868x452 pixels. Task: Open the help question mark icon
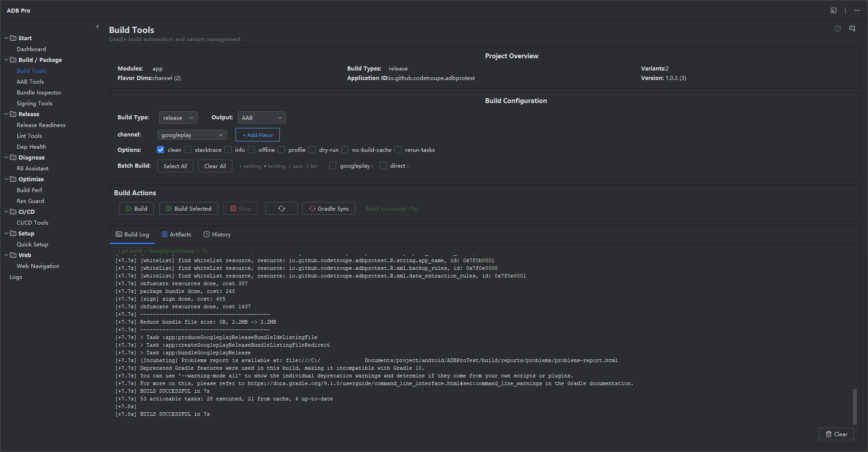pos(838,28)
